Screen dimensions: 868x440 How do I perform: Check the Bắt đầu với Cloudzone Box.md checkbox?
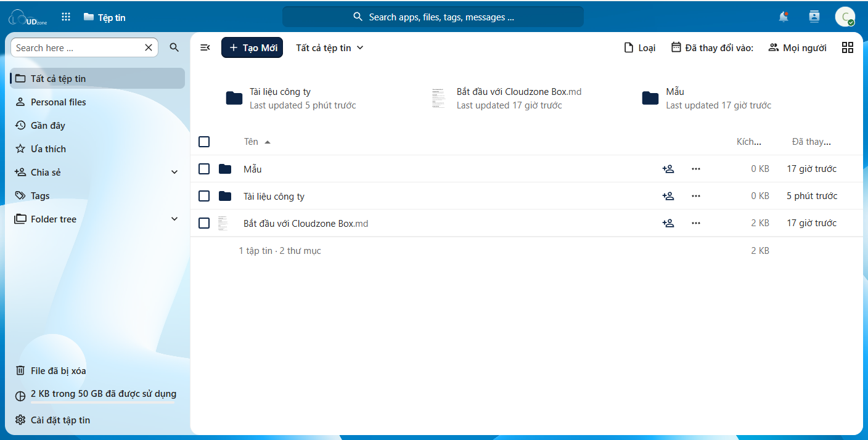pos(204,223)
